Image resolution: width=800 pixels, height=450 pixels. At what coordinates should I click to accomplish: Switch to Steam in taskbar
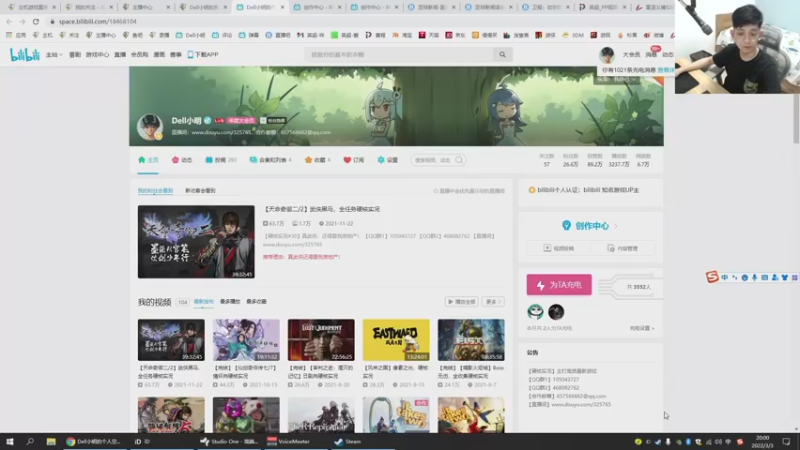348,441
